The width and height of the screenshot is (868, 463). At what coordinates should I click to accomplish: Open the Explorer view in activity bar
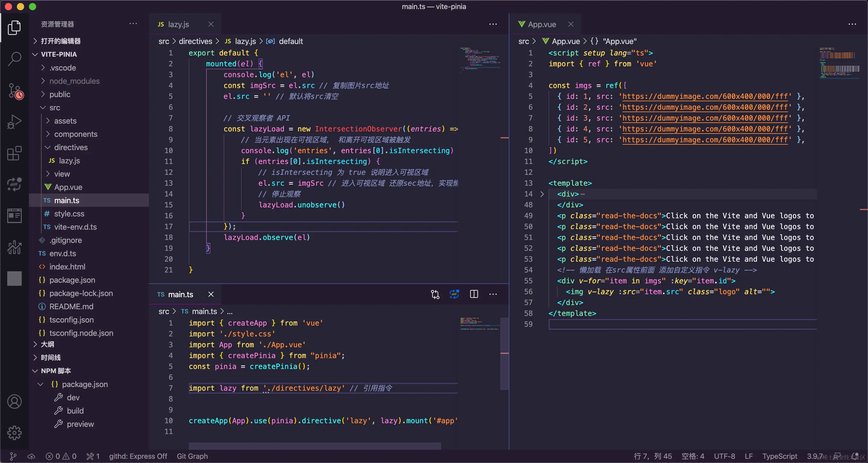coord(14,28)
